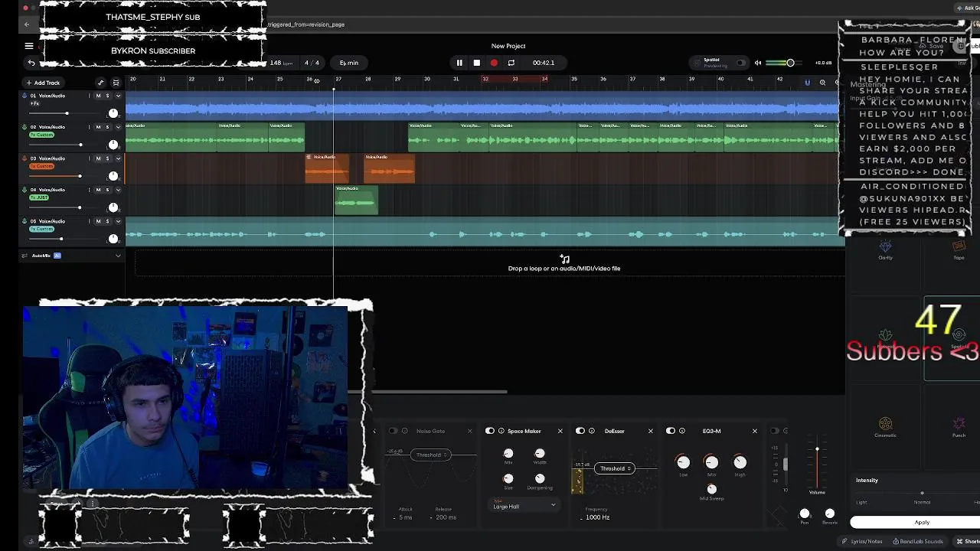Open the +Fx button on track 01
The width and height of the screenshot is (980, 551).
click(35, 103)
